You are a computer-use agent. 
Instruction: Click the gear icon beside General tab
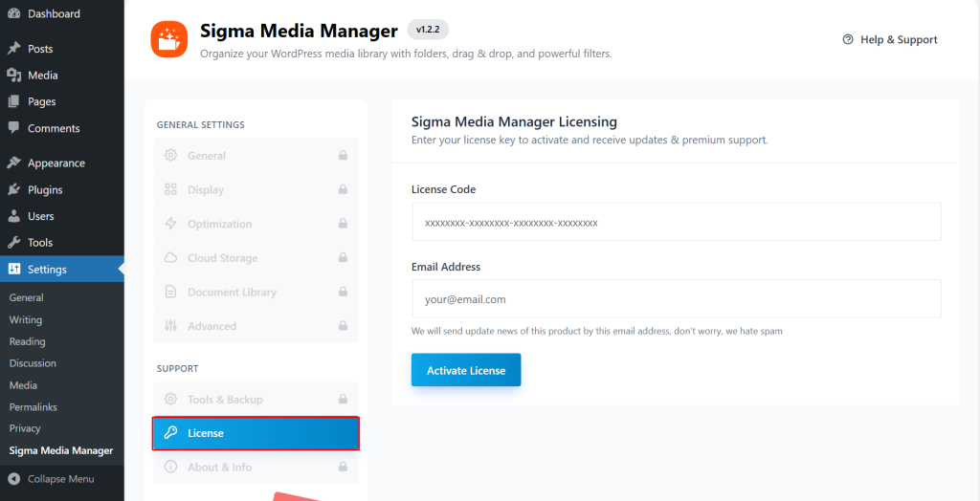pyautogui.click(x=170, y=156)
